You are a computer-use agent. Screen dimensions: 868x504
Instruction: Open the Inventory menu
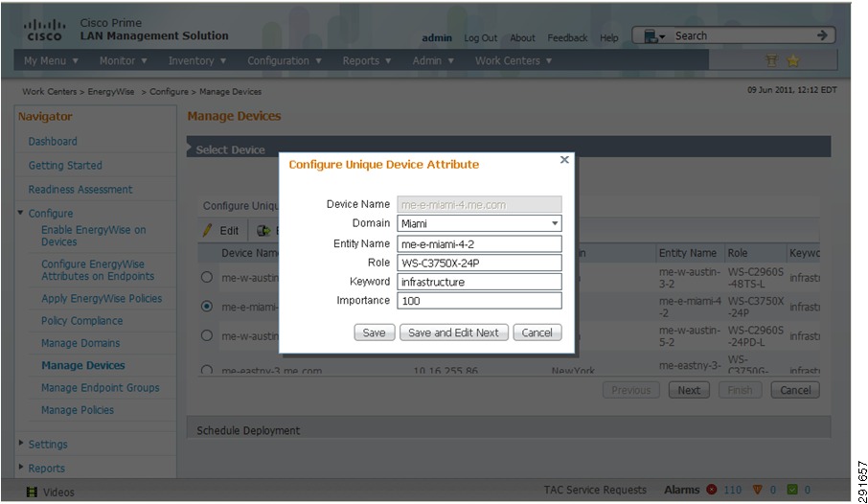point(197,60)
